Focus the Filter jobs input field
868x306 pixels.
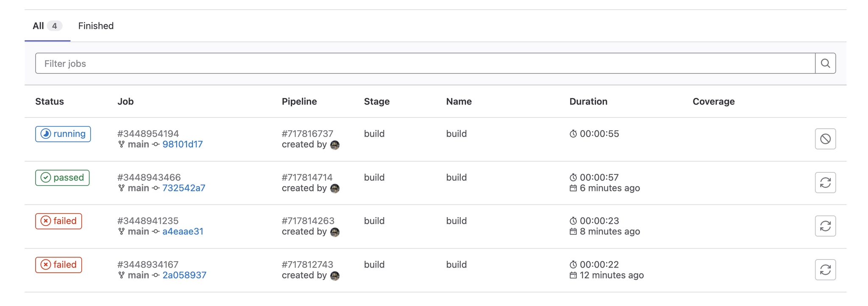pos(424,63)
